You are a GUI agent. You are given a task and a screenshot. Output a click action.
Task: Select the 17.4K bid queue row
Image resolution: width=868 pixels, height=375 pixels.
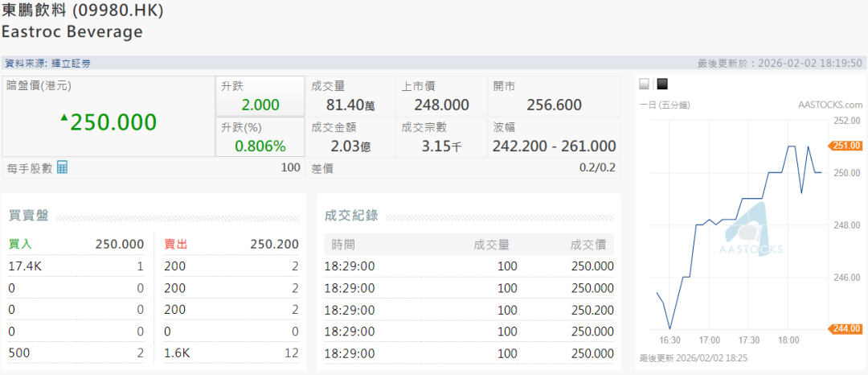76,266
